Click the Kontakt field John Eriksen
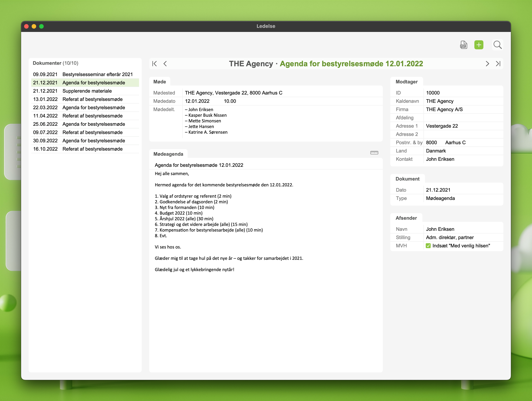Screen dimensions: 532x401 tap(440, 159)
